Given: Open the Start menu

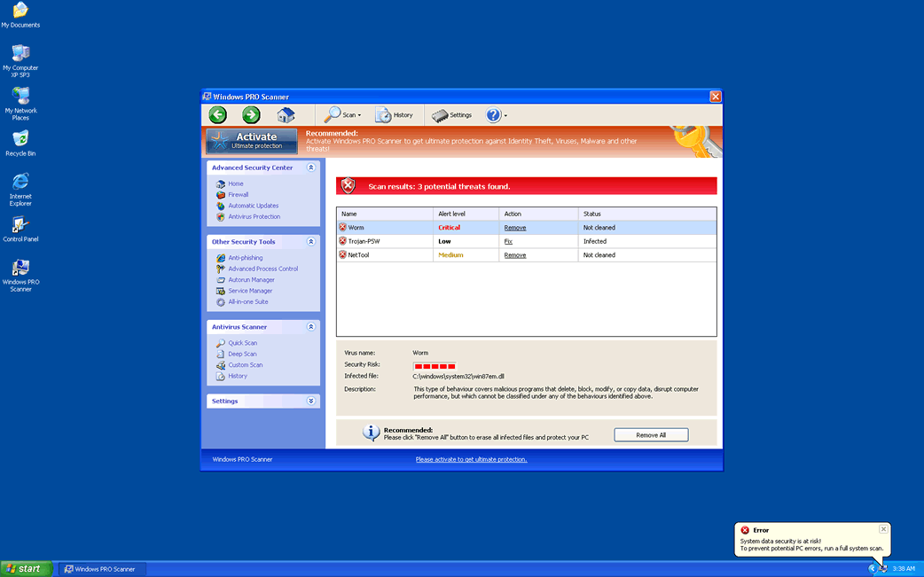Looking at the screenshot, I should pyautogui.click(x=25, y=569).
